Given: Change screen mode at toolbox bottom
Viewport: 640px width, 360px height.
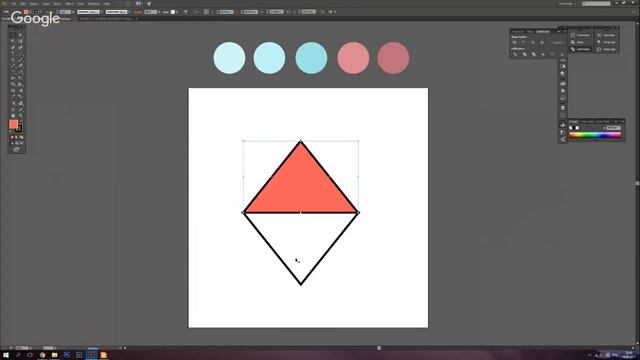Looking at the screenshot, I should coord(16,149).
